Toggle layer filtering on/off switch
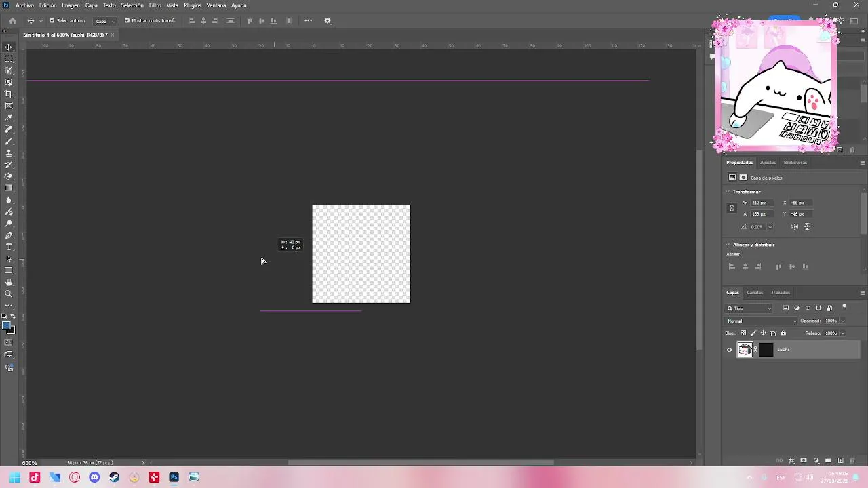This screenshot has width=868, height=488. click(844, 307)
